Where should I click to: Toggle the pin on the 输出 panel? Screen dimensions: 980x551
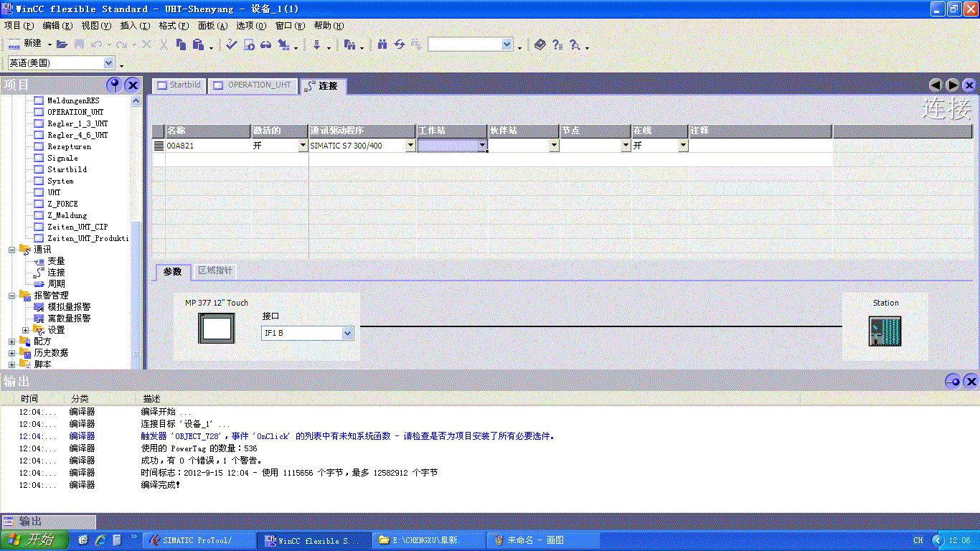953,381
